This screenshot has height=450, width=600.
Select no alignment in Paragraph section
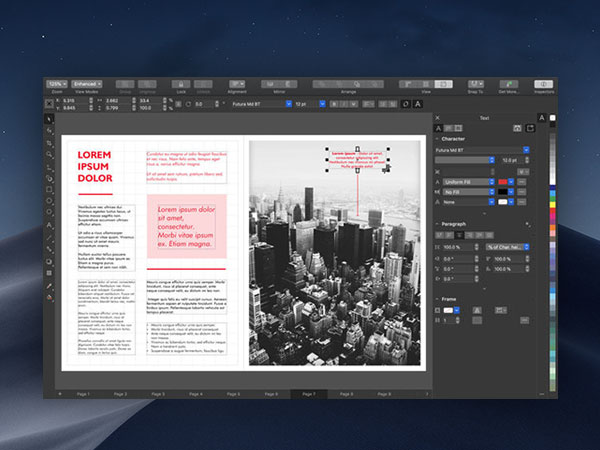[x=440, y=235]
